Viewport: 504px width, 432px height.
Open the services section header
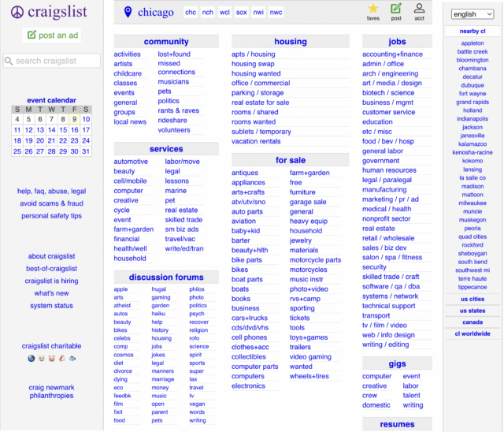(166, 149)
